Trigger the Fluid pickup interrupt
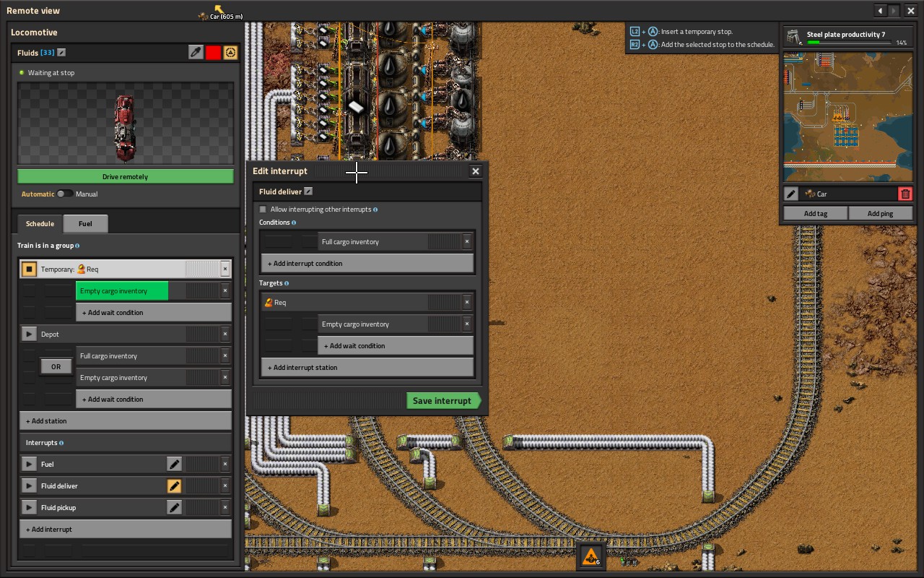 click(x=29, y=507)
